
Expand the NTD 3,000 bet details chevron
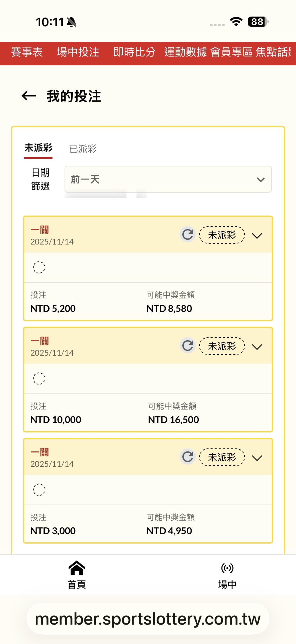coord(257,458)
